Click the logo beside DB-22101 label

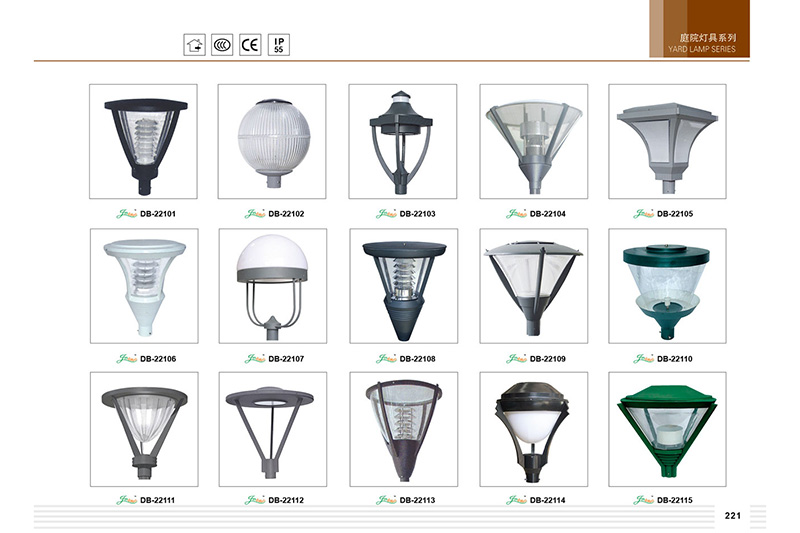click(x=127, y=214)
